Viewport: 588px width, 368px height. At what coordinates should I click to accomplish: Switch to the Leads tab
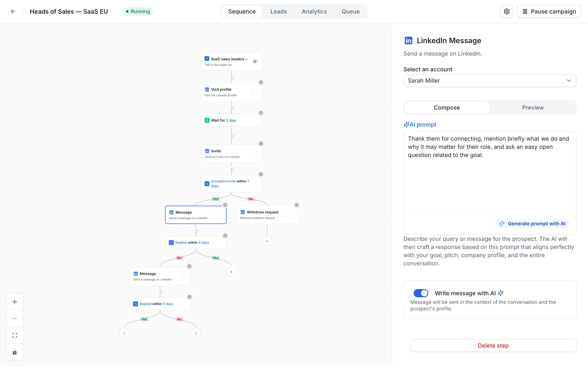click(x=279, y=12)
